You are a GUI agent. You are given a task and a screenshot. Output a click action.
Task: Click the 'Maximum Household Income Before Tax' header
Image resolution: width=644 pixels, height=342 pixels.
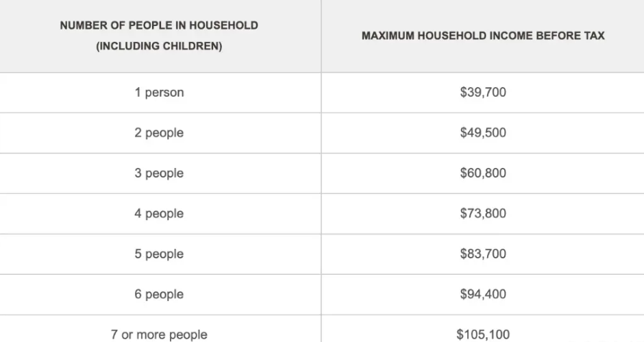483,36
